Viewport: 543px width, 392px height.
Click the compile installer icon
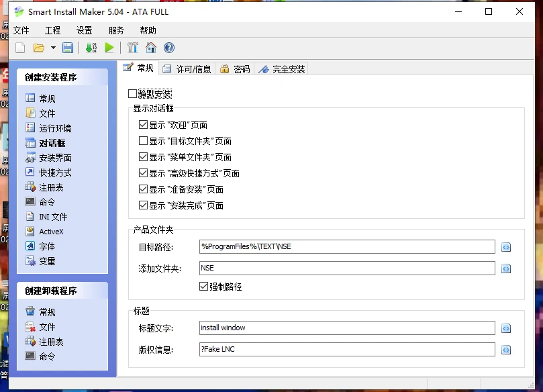coord(91,48)
